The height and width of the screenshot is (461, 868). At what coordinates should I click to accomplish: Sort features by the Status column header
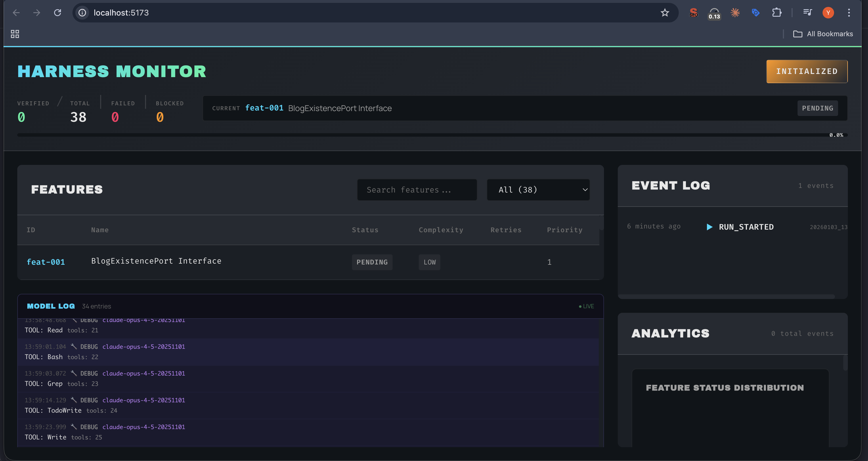(x=365, y=230)
